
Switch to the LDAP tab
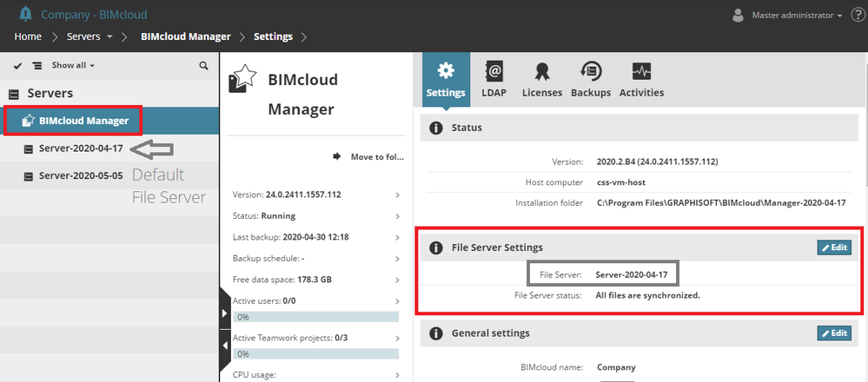[494, 79]
